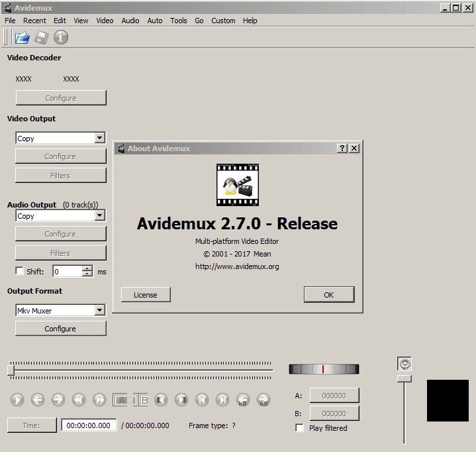Go back one frame with the left arrow
The image size is (476, 452).
coord(38,400)
